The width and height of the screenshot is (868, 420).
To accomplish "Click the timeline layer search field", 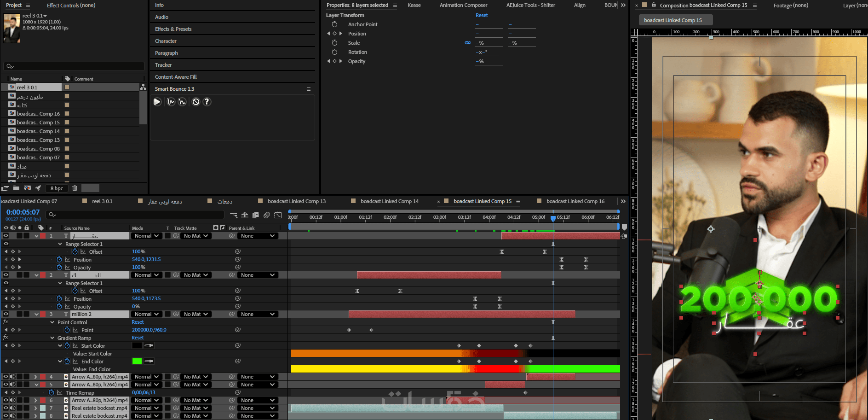I will tap(136, 215).
